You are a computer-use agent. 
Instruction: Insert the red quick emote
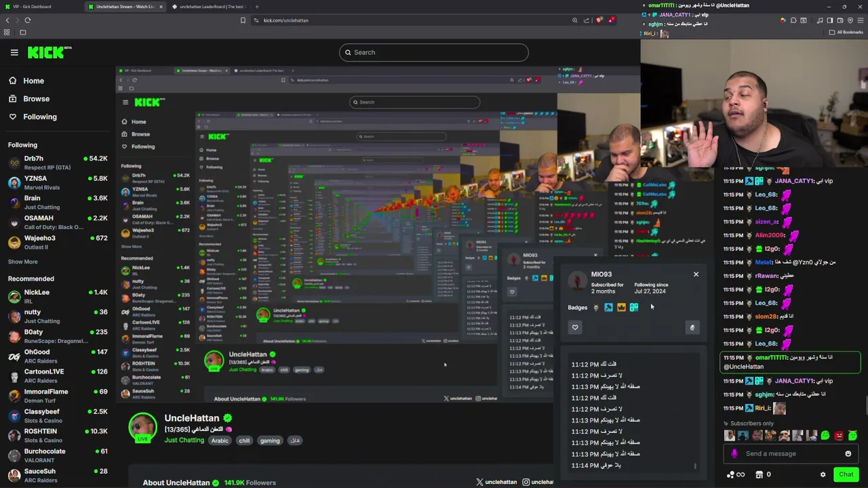point(839,436)
